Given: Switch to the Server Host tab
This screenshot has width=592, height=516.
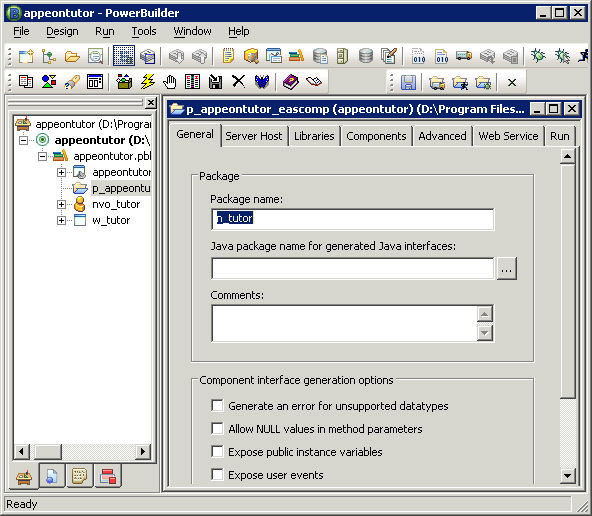Looking at the screenshot, I should click(254, 136).
